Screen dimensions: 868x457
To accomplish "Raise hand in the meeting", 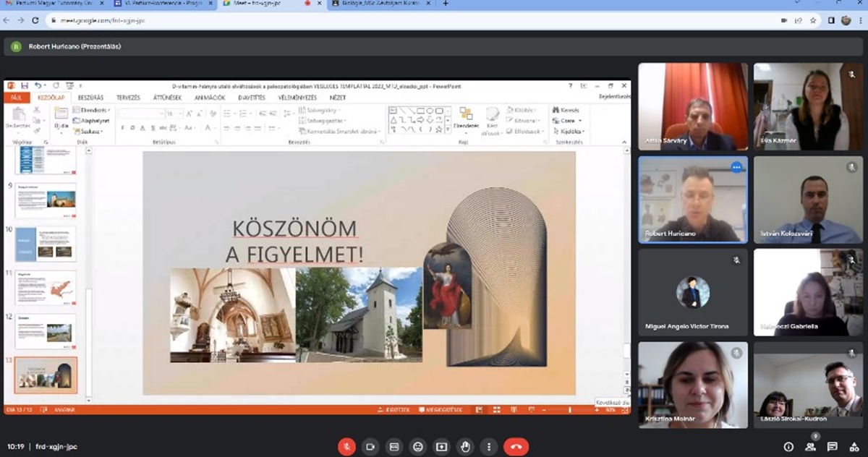I will click(465, 446).
